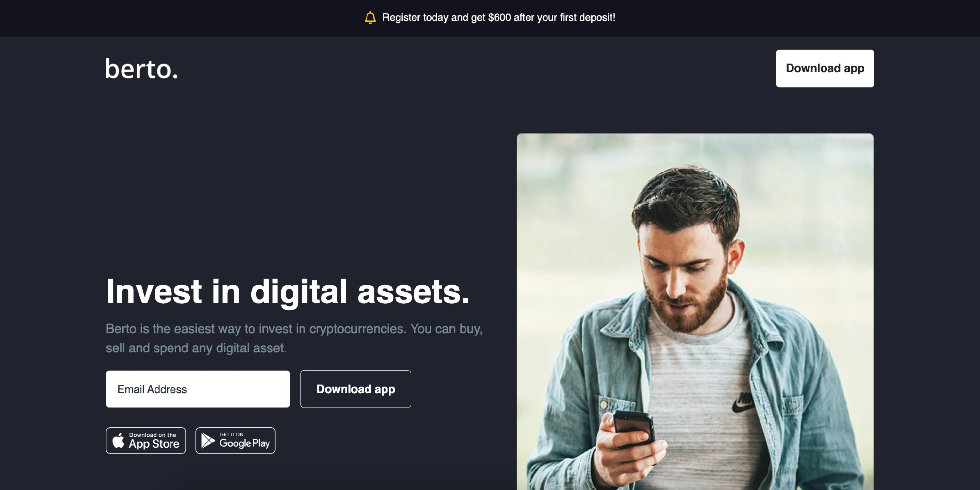Click the Google Play triangle icon
The width and height of the screenshot is (980, 490).
point(208,441)
